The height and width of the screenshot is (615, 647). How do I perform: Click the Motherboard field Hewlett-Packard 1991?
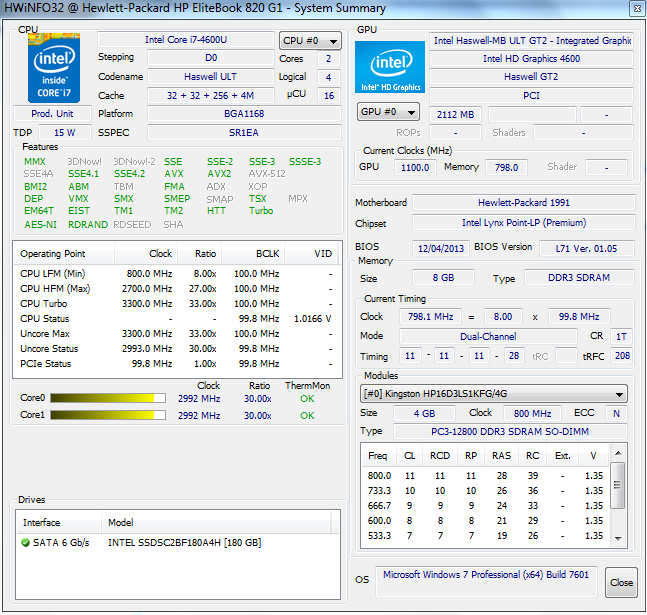524,203
